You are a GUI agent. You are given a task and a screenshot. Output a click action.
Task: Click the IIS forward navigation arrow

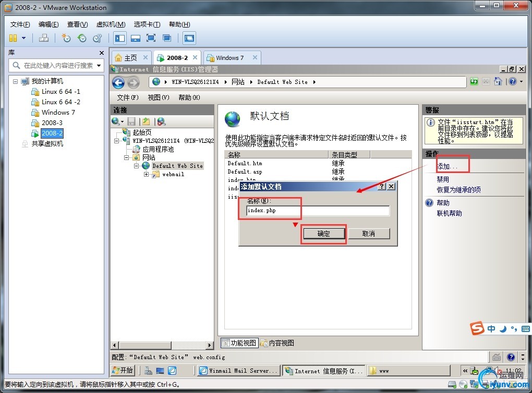pos(134,82)
